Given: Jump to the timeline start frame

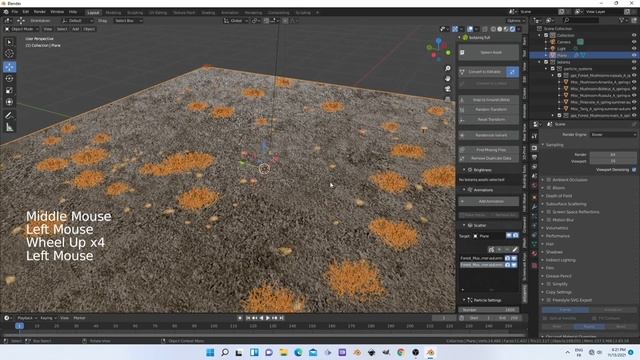Looking at the screenshot, I should 248,318.
